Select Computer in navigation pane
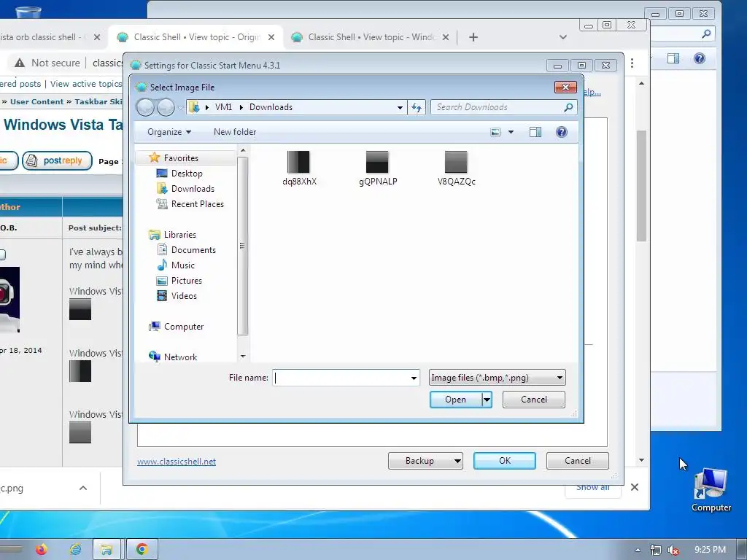 pos(183,327)
